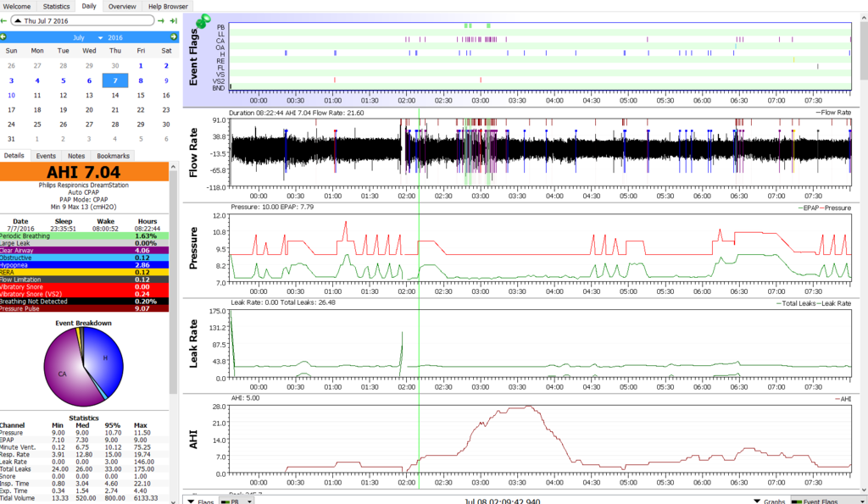Go to the next day arrow
This screenshot has height=504, width=868.
click(x=160, y=19)
